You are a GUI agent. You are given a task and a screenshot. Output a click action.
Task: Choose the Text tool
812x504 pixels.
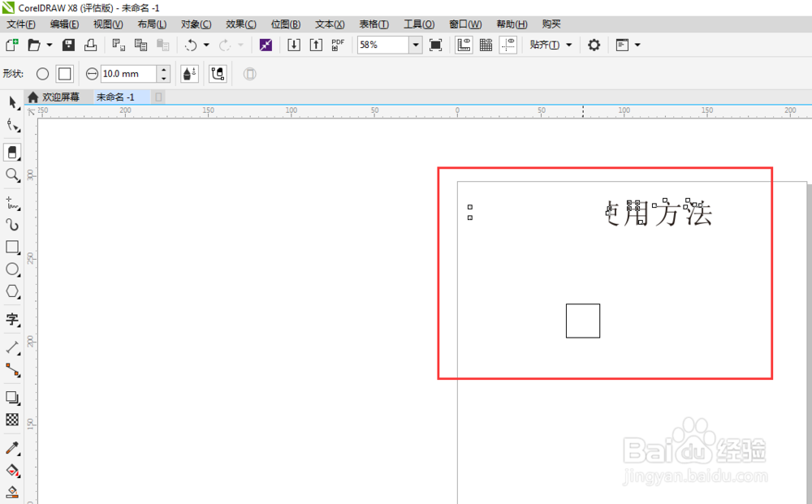(12, 320)
